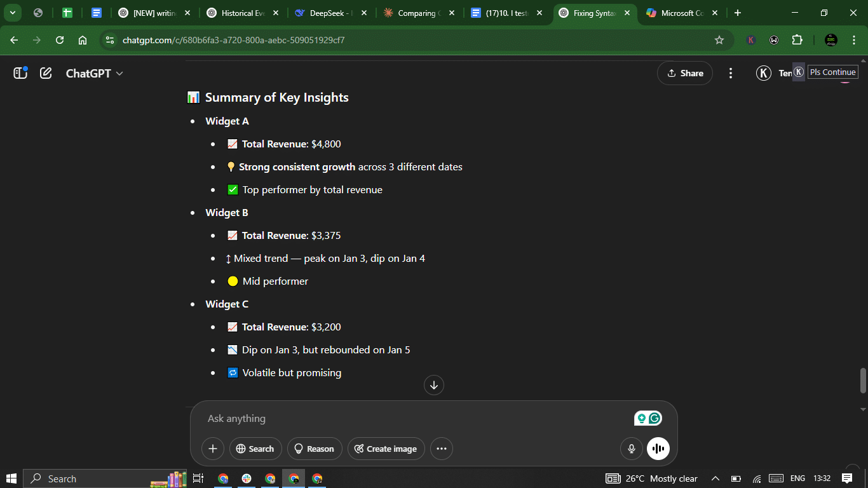
Task: Click the Pls Continue tooltip label
Action: (832, 72)
